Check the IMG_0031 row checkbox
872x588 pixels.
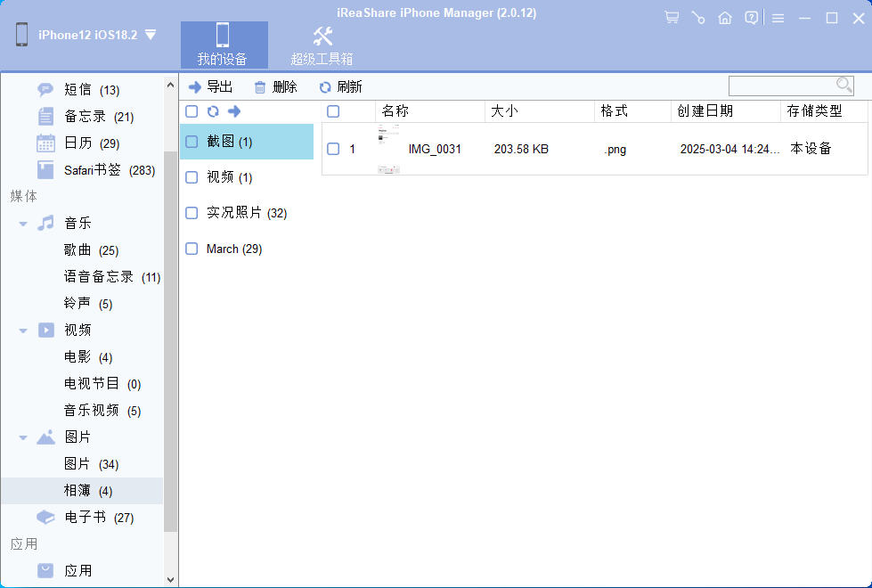coord(333,149)
